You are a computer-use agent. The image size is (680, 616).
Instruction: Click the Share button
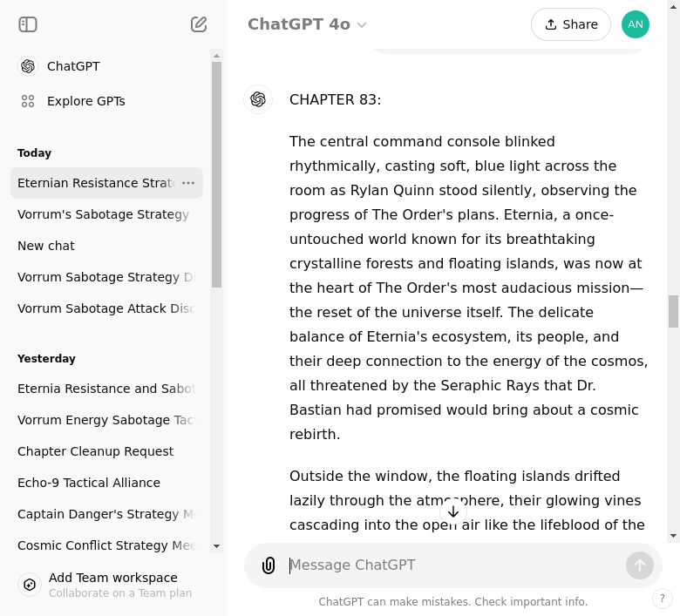click(570, 24)
